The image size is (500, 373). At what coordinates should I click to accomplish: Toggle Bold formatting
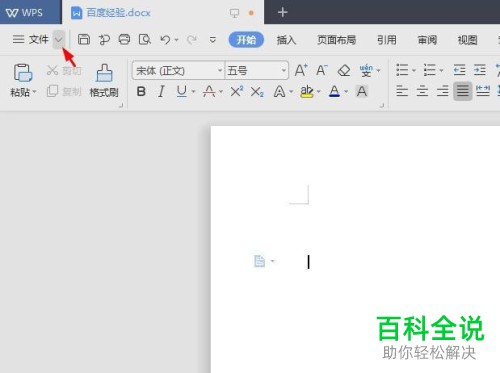[x=141, y=91]
